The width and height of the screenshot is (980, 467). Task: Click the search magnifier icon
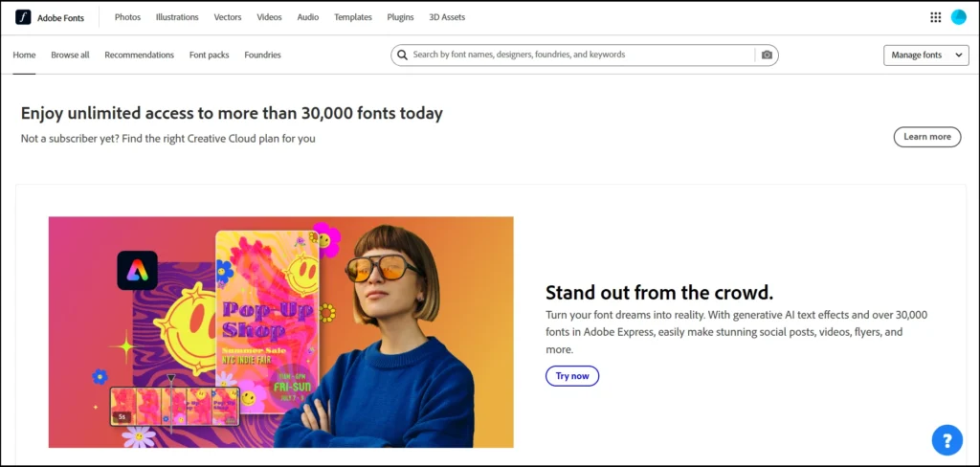tap(403, 55)
